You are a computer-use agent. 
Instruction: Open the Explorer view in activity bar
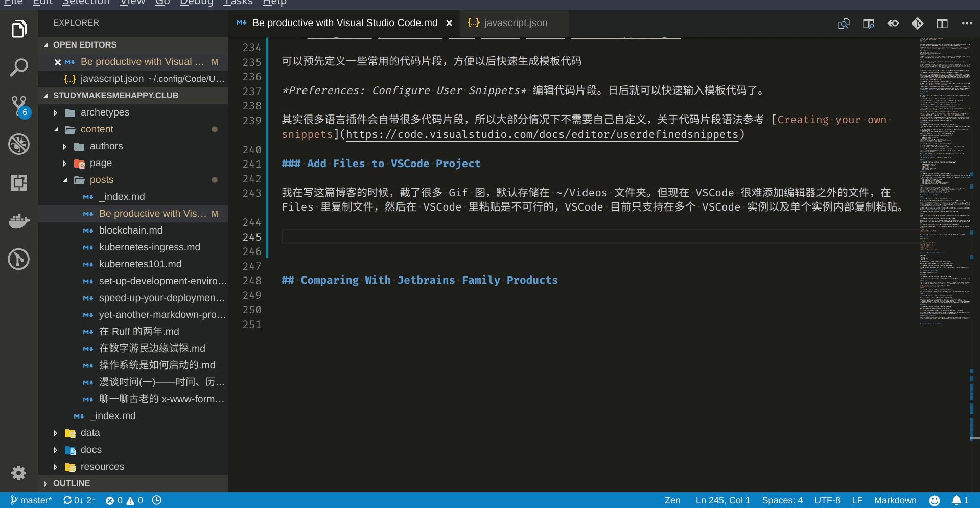point(19,29)
